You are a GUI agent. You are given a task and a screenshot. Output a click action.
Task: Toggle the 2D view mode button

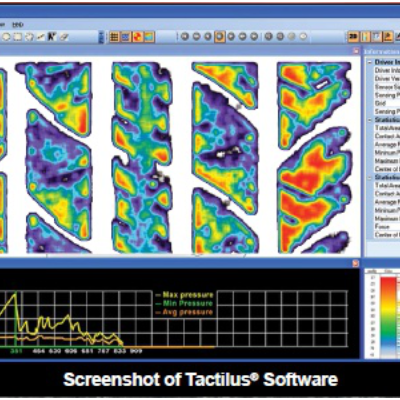353,36
